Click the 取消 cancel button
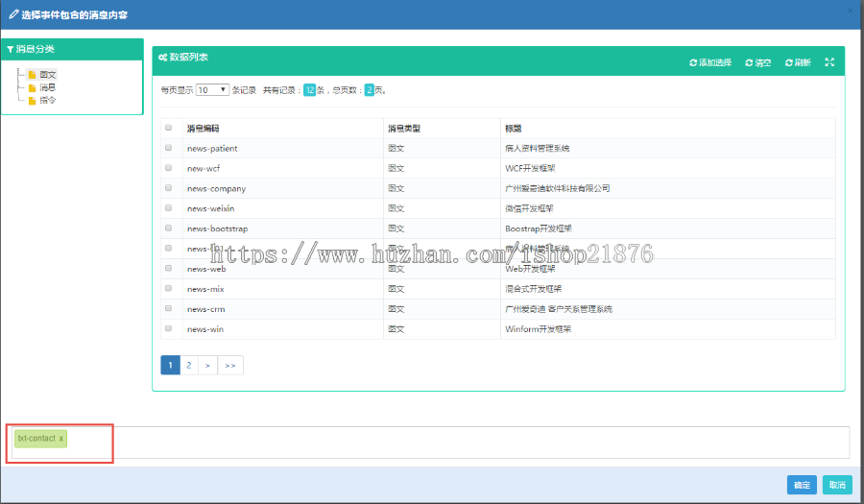The image size is (864, 504). pyautogui.click(x=837, y=485)
